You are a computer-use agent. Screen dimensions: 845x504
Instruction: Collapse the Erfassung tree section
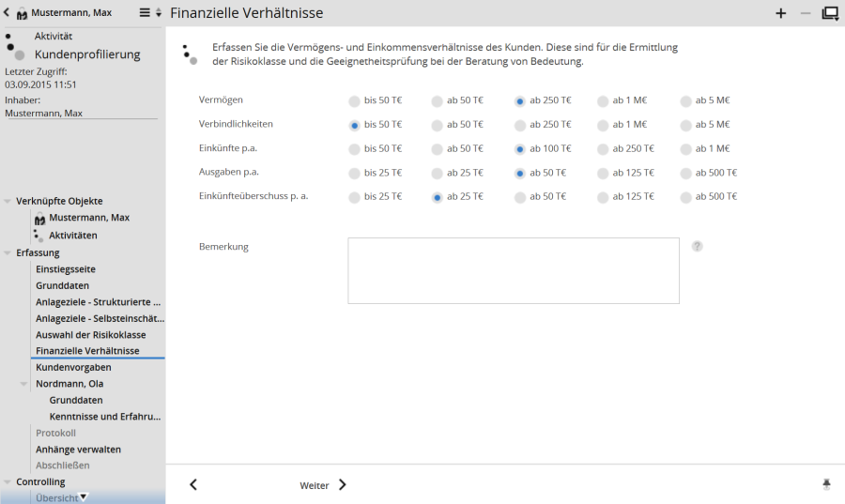tap(8, 252)
